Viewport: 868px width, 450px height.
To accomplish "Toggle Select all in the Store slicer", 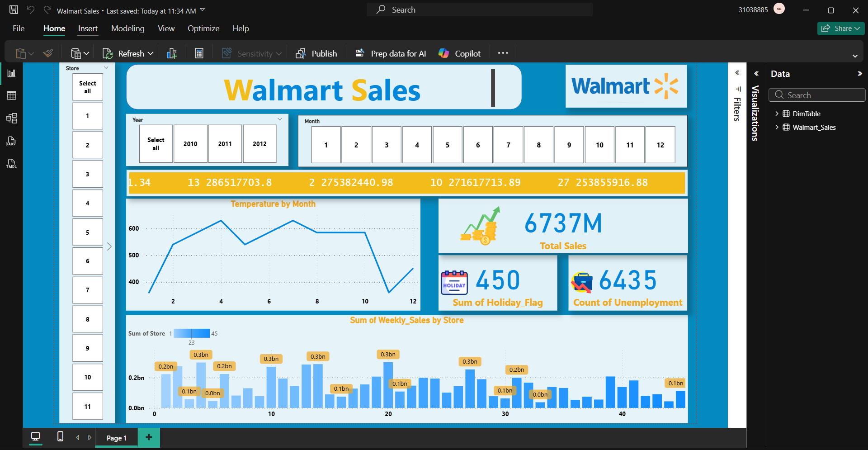I will tap(87, 87).
